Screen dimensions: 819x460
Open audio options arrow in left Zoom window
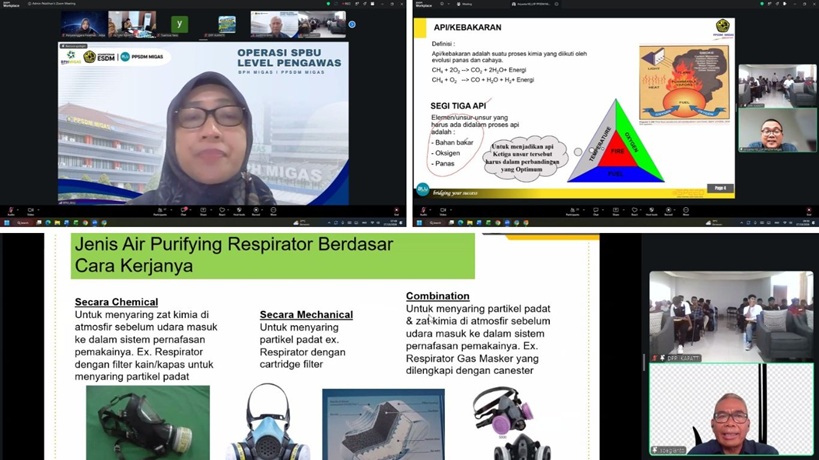18,209
